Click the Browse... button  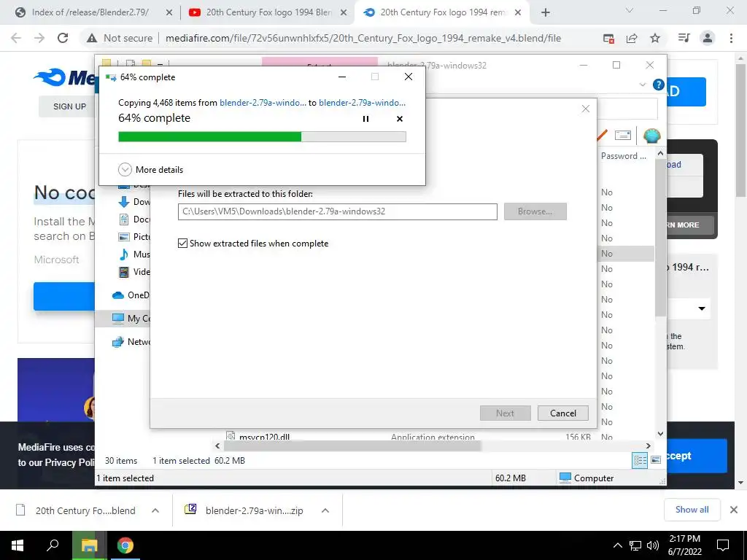coord(535,211)
